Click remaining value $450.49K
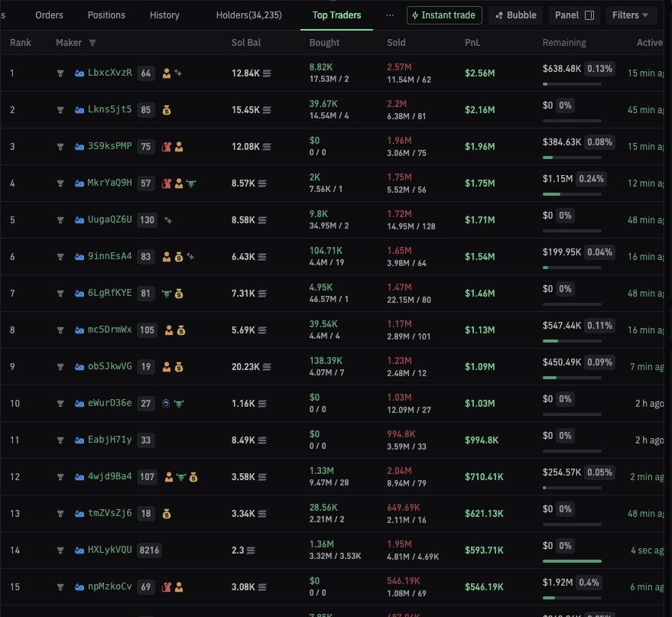This screenshot has height=617, width=672. pos(562,362)
